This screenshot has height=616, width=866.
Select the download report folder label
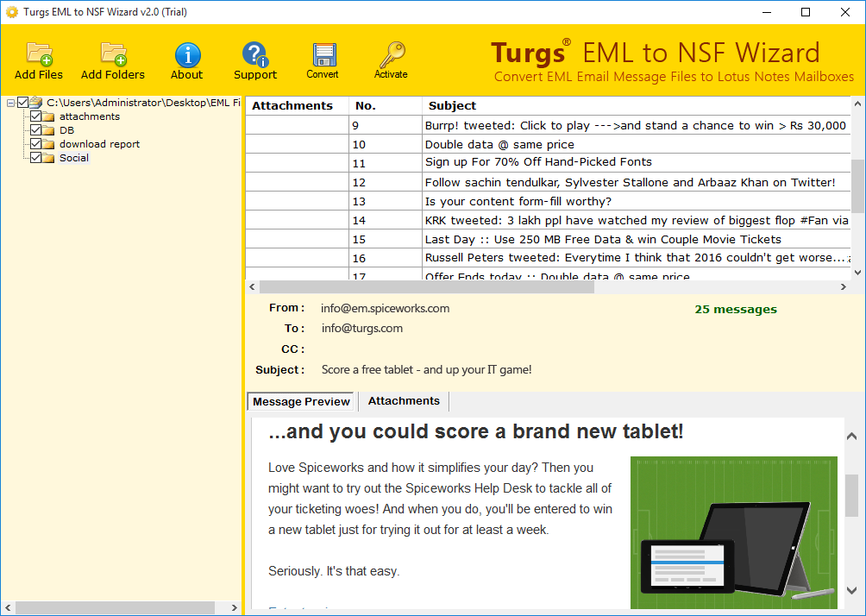[99, 144]
